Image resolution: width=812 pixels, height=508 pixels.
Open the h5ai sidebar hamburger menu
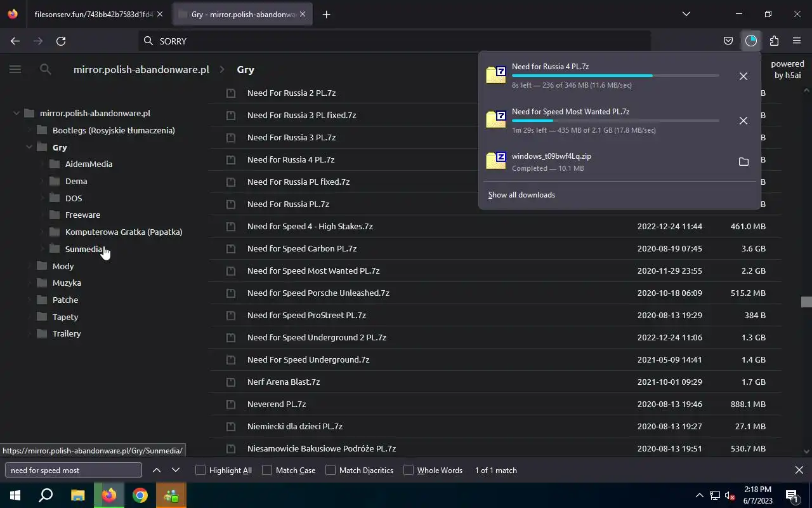[x=15, y=69]
